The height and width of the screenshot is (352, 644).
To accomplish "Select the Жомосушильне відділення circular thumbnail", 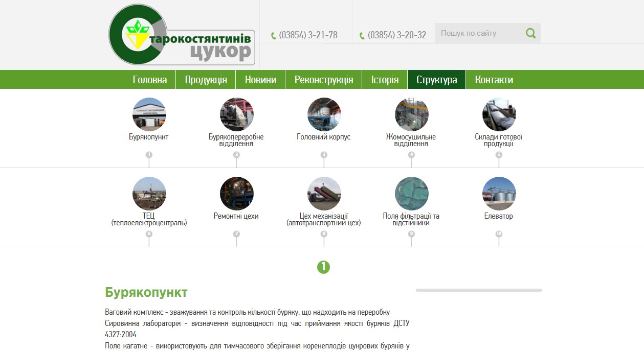I will tap(412, 114).
